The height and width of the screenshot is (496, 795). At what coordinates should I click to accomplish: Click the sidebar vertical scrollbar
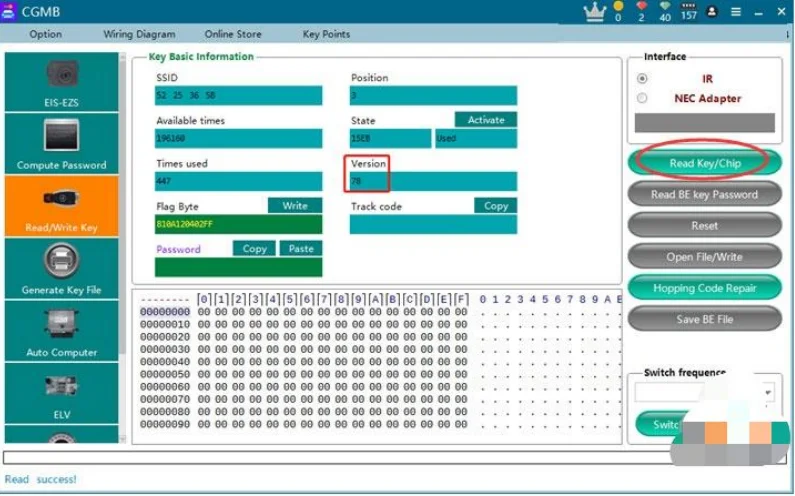pos(123,247)
